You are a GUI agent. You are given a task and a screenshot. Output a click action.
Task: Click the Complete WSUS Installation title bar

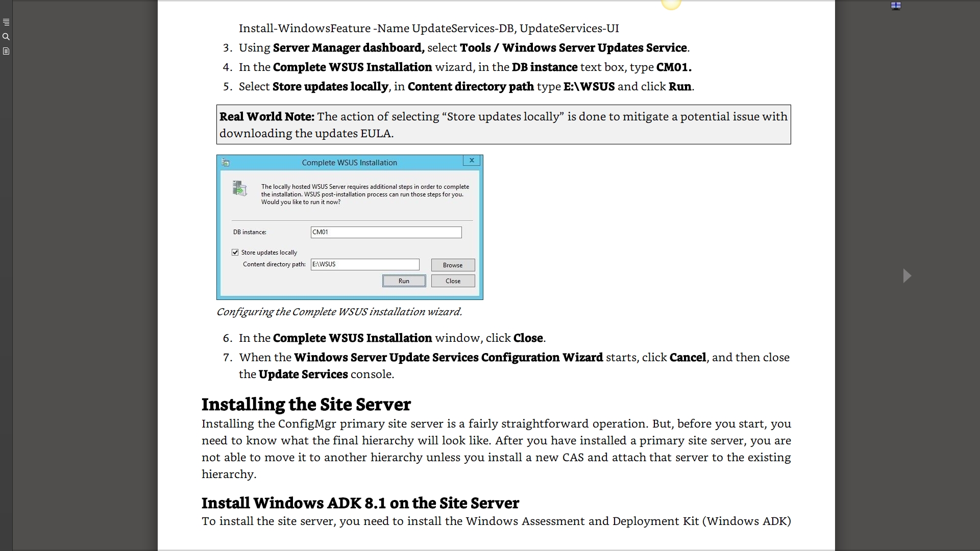(349, 163)
